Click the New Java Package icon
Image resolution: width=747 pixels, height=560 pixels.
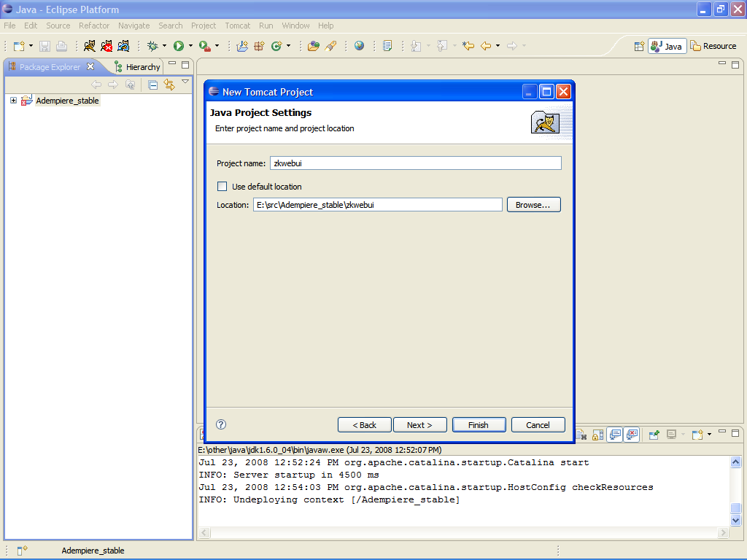(x=259, y=46)
